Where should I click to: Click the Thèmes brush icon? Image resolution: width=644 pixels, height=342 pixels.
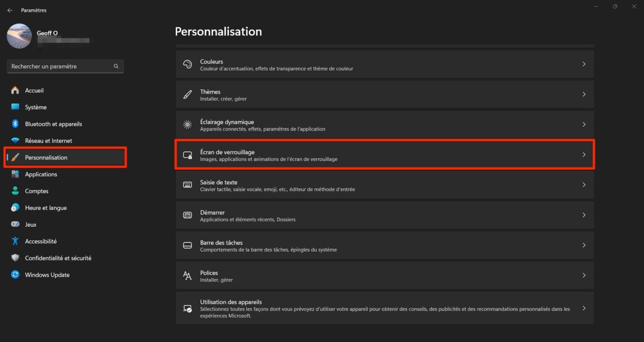click(188, 95)
